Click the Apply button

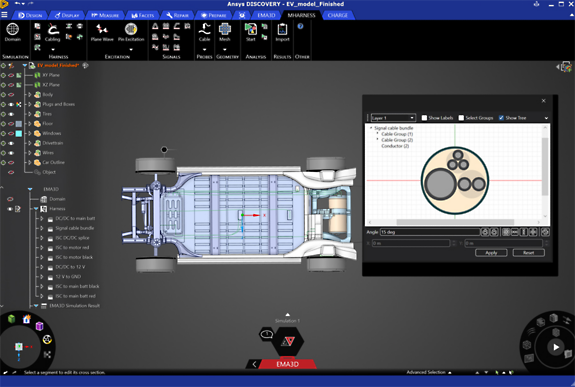[491, 253]
